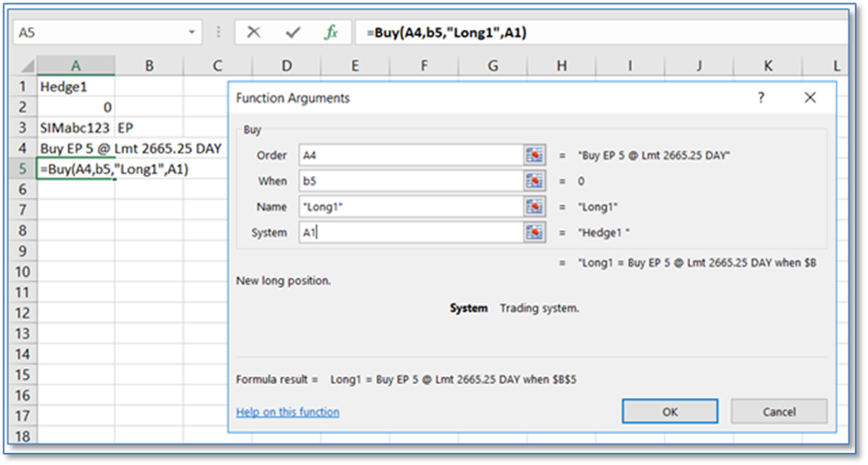Click in the System input field
The height and width of the screenshot is (465, 868).
410,233
